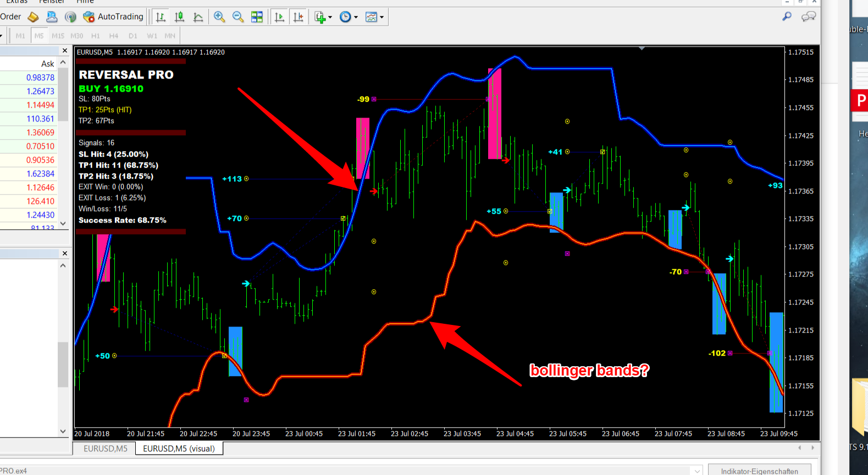Switch to the EURUSD,M5 chart tab
Screen dimensions: 868x475
pos(105,449)
